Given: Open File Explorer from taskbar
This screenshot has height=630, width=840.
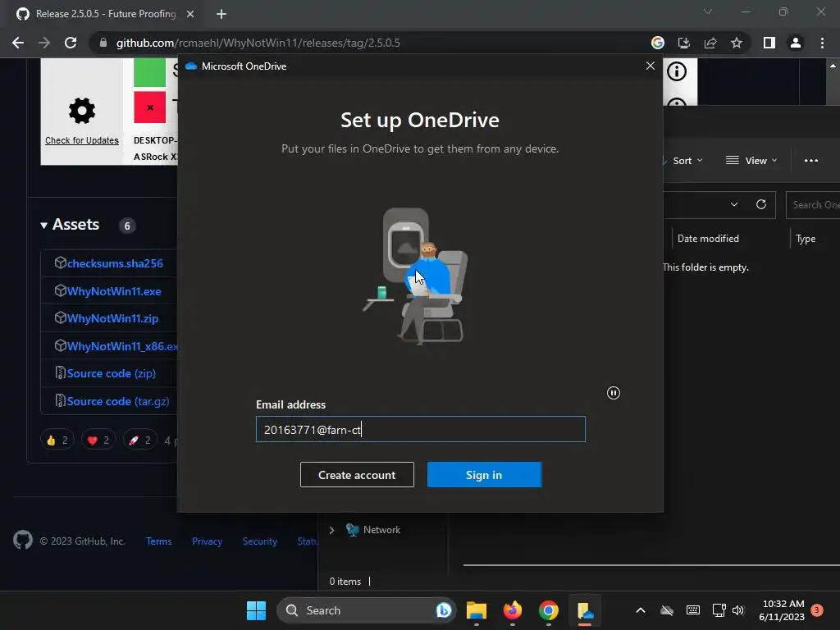Looking at the screenshot, I should point(477,610).
